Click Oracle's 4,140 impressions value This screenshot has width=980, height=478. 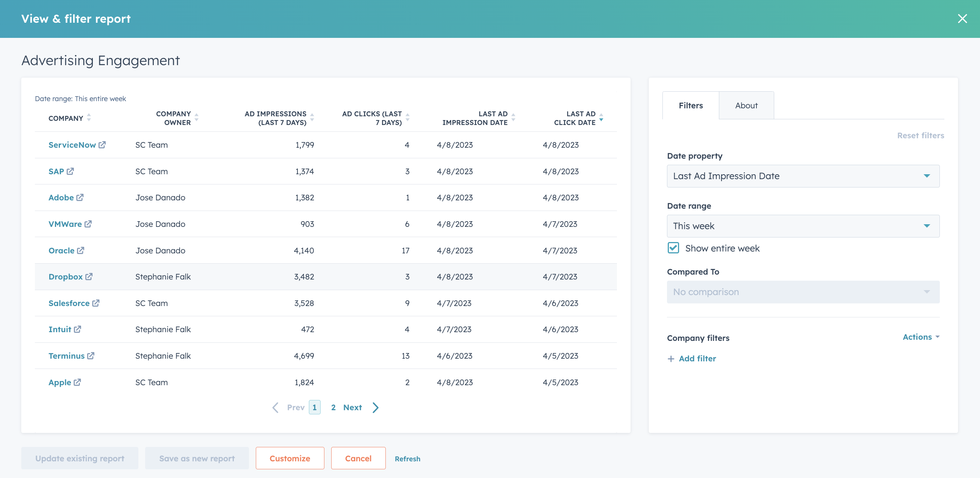[x=304, y=251]
